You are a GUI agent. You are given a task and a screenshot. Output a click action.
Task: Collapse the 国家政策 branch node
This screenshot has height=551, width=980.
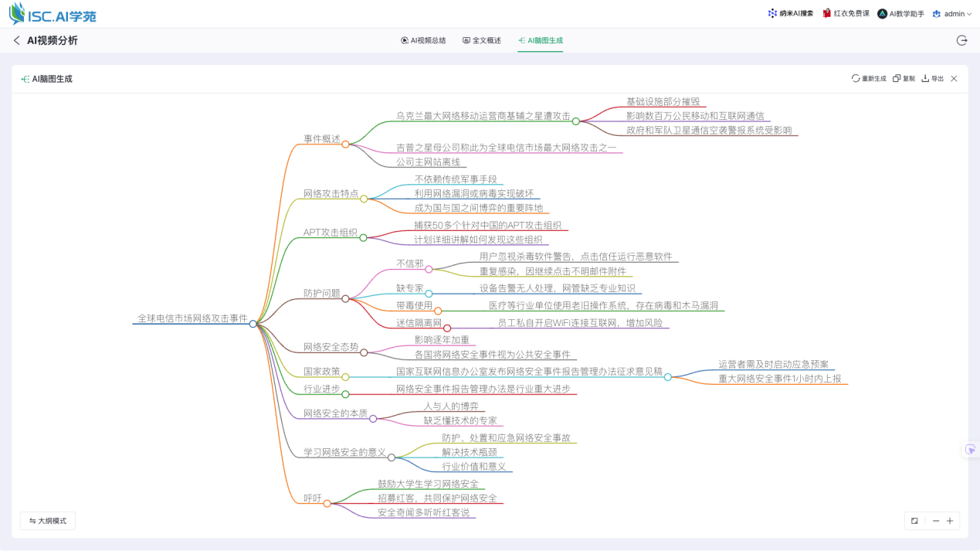coord(346,376)
